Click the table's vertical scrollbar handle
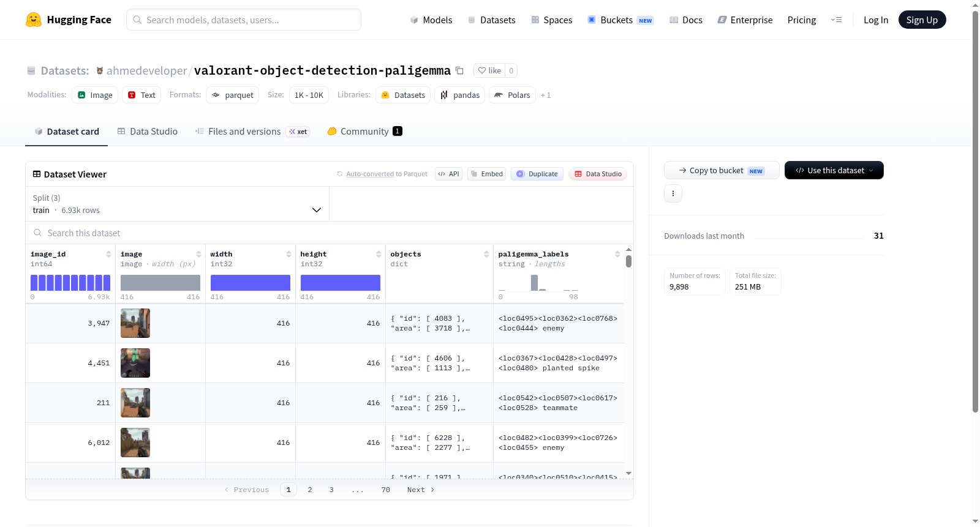Image resolution: width=980 pixels, height=527 pixels. pyautogui.click(x=628, y=261)
